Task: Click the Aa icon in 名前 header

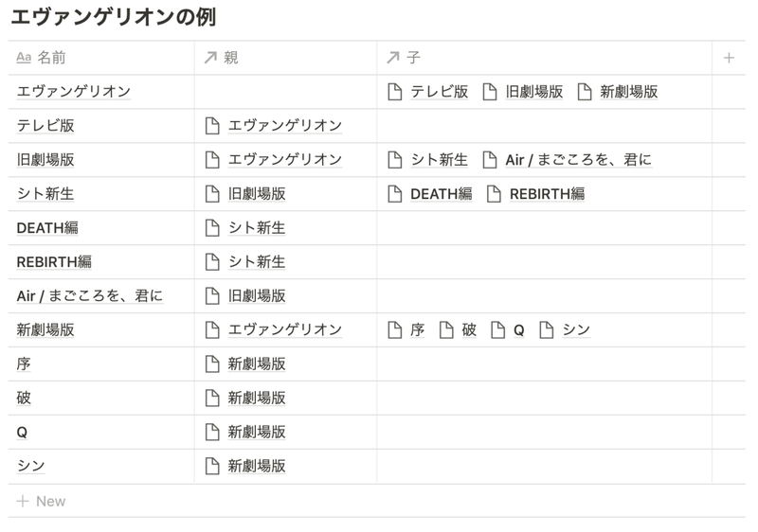Action: [x=25, y=58]
